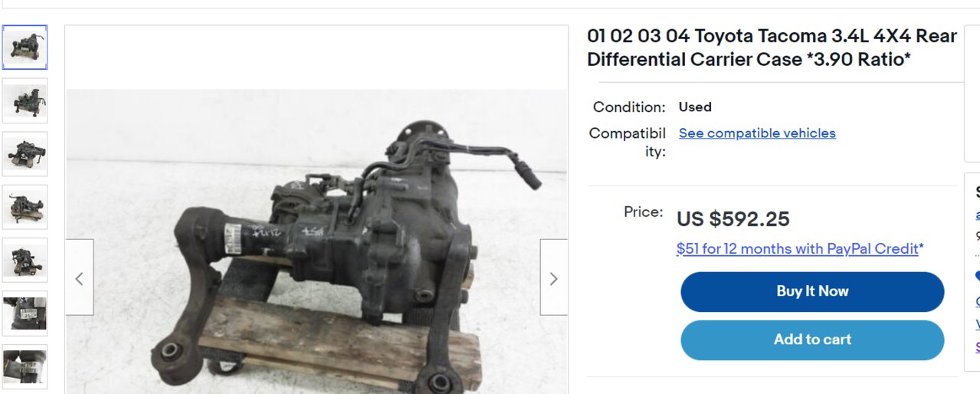This screenshot has height=394, width=980.
Task: Open the PayPal Credit financing offer link
Action: 800,248
